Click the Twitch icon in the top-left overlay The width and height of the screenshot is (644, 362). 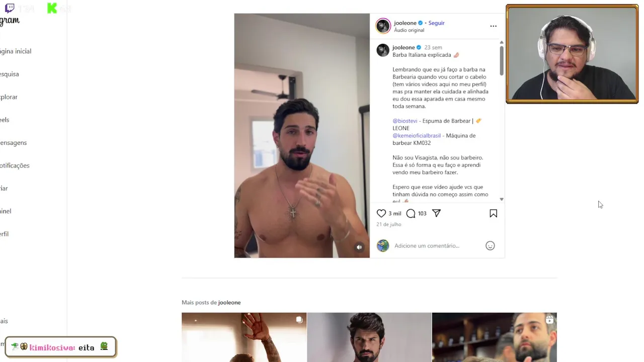click(10, 8)
